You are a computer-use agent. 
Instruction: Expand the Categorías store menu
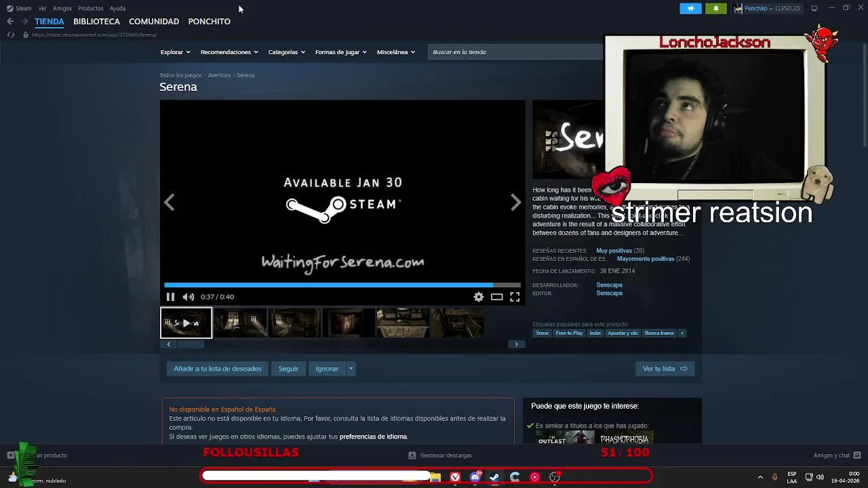pyautogui.click(x=286, y=52)
